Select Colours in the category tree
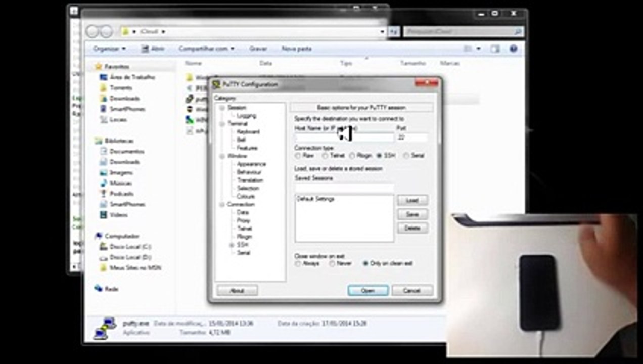The height and width of the screenshot is (364, 643). point(246,196)
